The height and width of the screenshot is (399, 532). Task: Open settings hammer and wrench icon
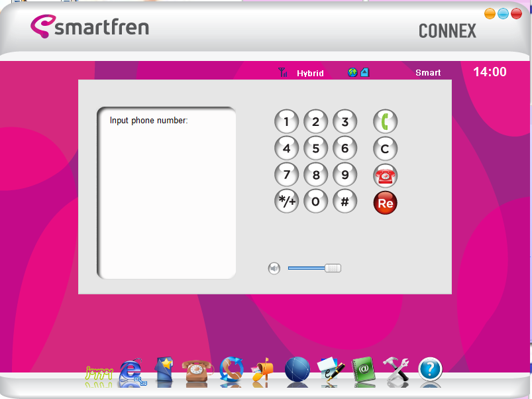396,369
